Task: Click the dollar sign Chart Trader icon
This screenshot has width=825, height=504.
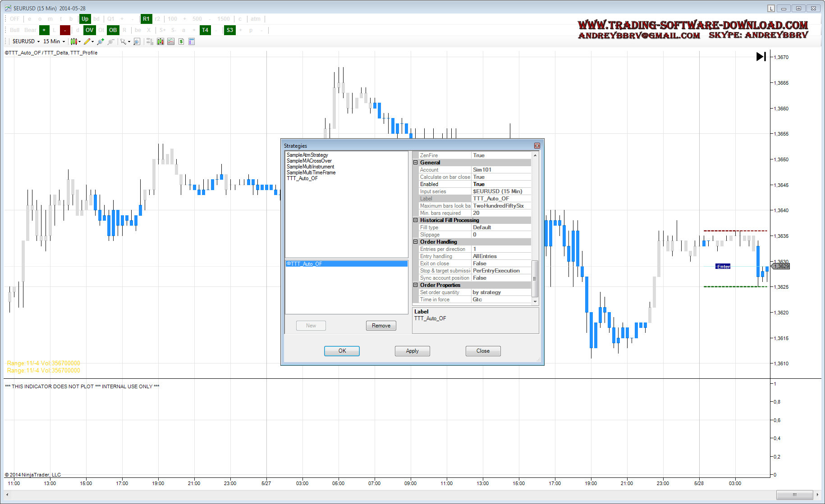Action: coord(181,41)
